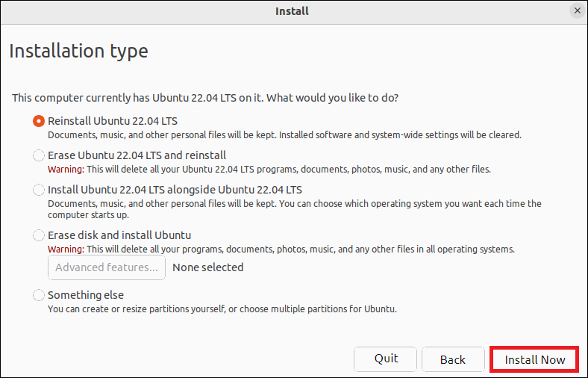588x378 pixels.
Task: Select Reinstall Ubuntu 22.04 LTS radio option
Action: pos(39,121)
